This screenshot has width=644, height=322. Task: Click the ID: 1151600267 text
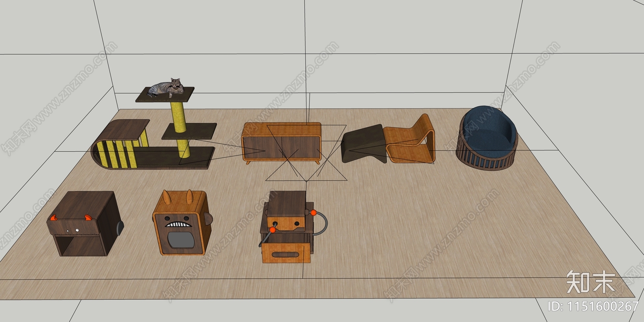(x=594, y=306)
